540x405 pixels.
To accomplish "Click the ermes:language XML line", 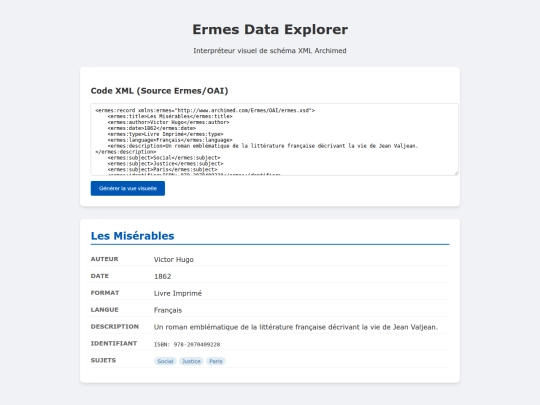I will pyautogui.click(x=170, y=140).
